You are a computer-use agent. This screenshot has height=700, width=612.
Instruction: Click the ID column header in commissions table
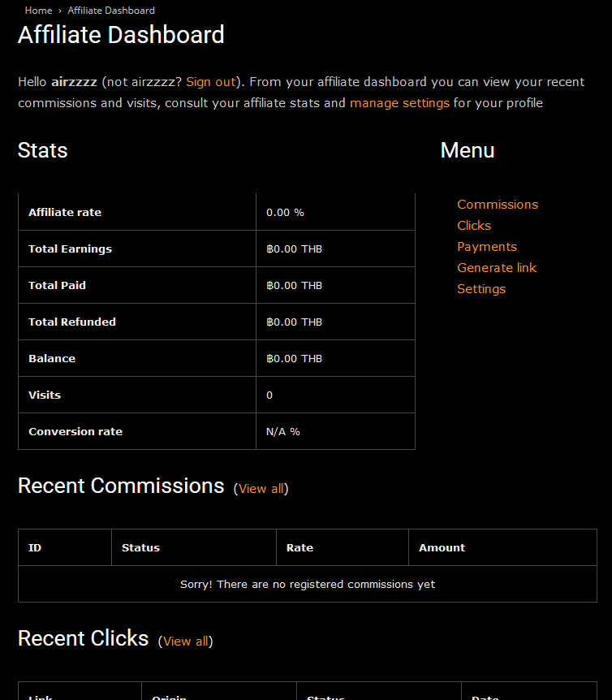[35, 548]
